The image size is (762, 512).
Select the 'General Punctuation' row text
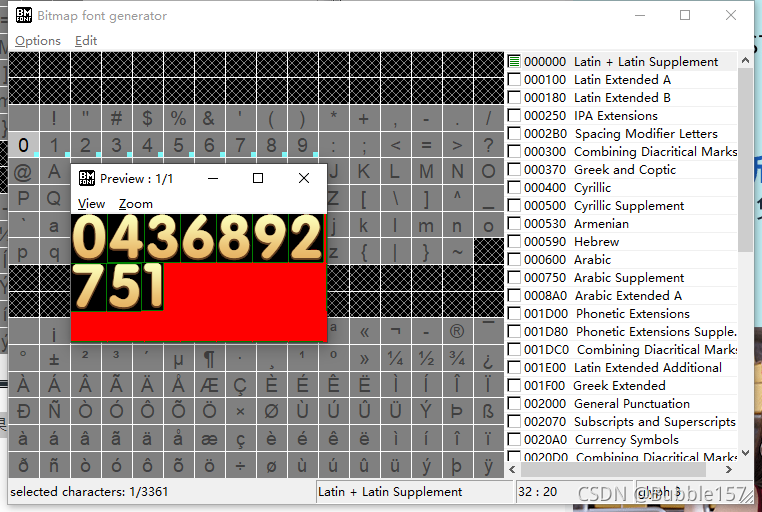pos(632,404)
